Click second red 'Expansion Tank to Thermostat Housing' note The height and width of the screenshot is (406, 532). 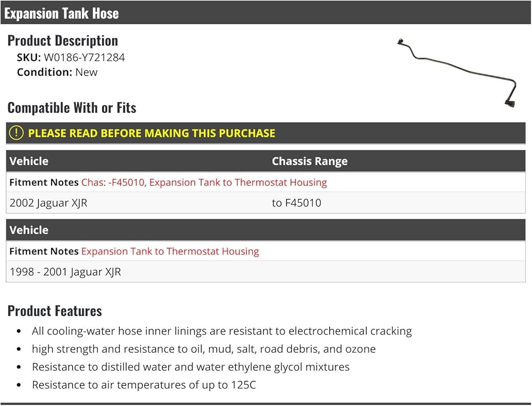[x=170, y=251]
